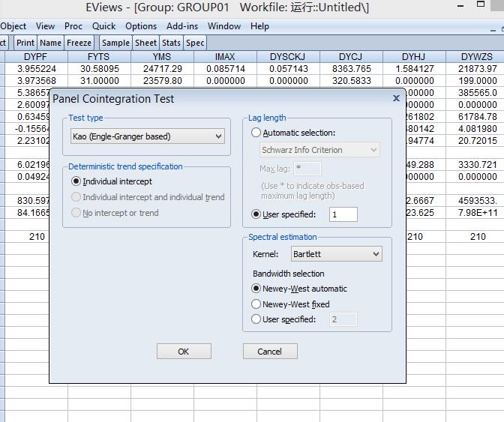This screenshot has height=422, width=504.
Task: Click the Sample toolbar button
Action: coord(115,43)
